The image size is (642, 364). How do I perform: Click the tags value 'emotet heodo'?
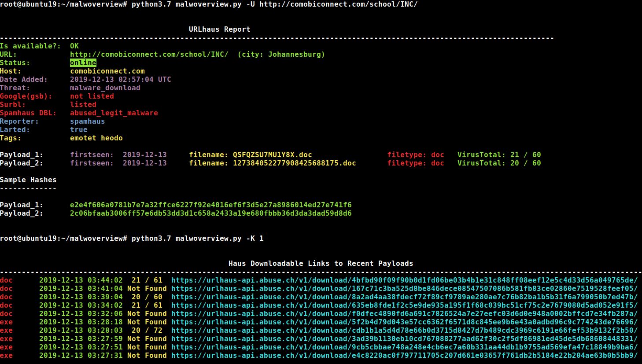pyautogui.click(x=96, y=138)
